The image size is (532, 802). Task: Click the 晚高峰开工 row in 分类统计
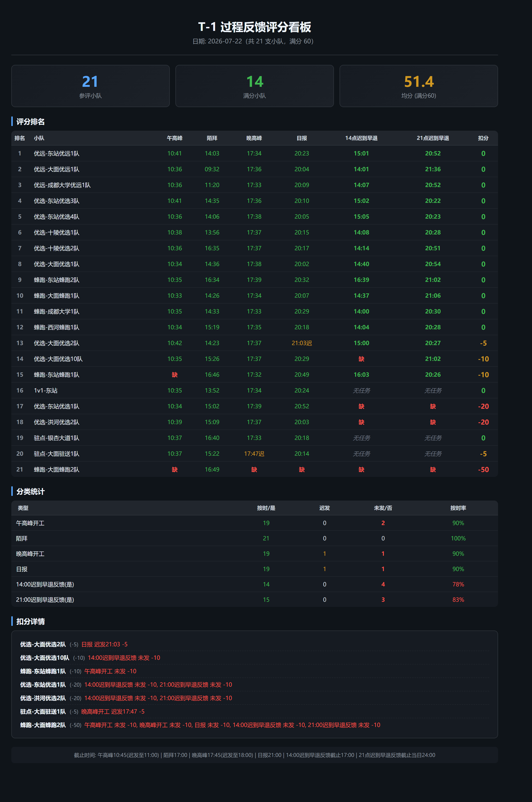click(254, 554)
